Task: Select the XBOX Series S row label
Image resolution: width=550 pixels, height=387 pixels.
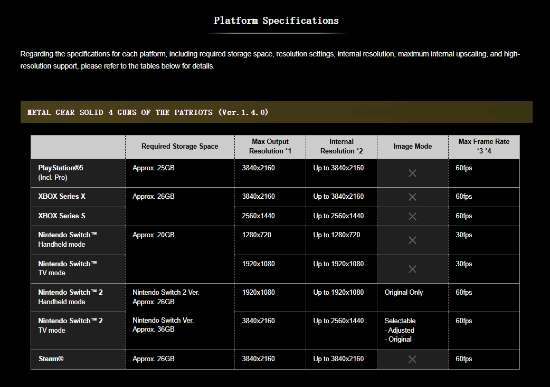Action: [62, 216]
